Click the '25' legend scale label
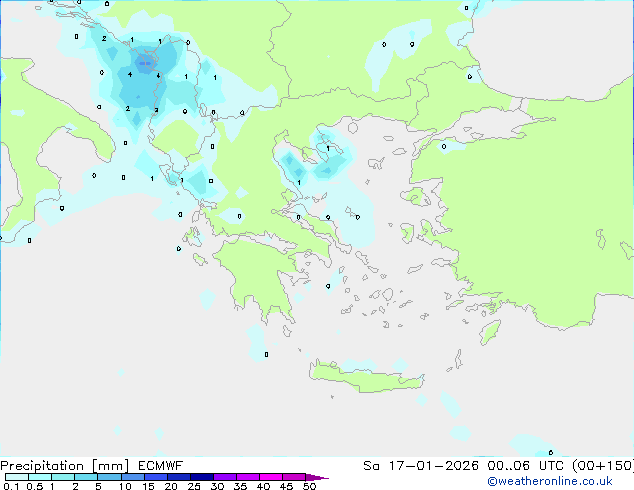The image size is (634, 490). point(194,486)
